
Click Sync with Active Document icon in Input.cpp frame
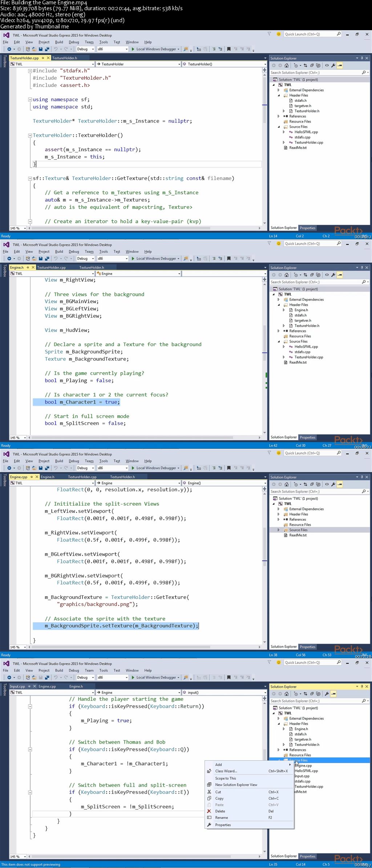(x=306, y=694)
